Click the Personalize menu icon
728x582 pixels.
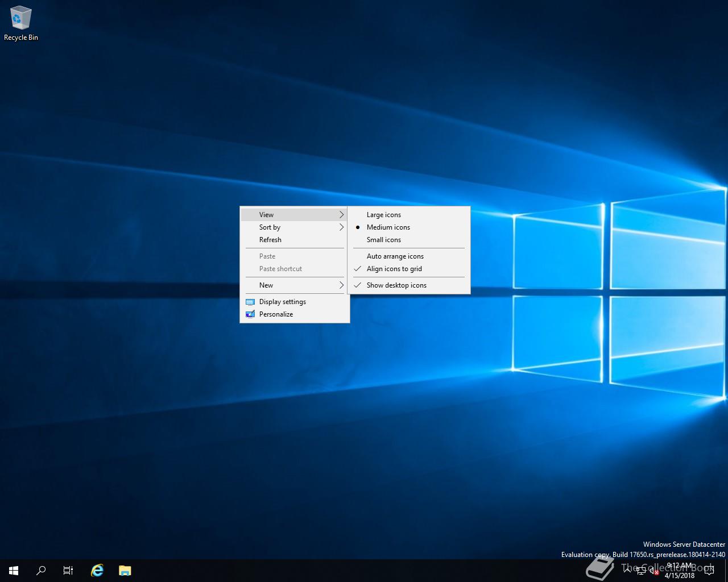click(250, 314)
